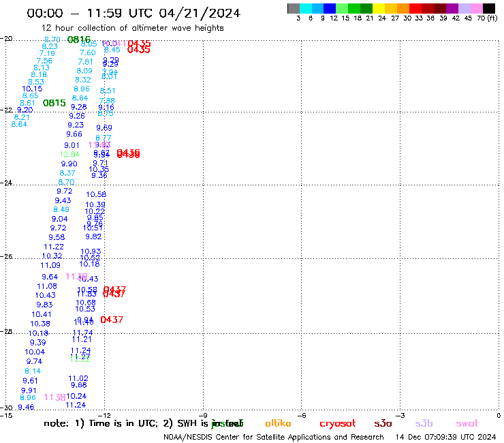Viewport: 504px width, 443px height.
Task: Select the cryosat satellite legend label
Action: [338, 424]
